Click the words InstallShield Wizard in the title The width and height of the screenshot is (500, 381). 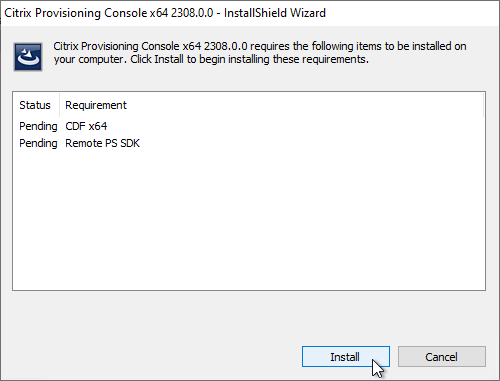(275, 13)
